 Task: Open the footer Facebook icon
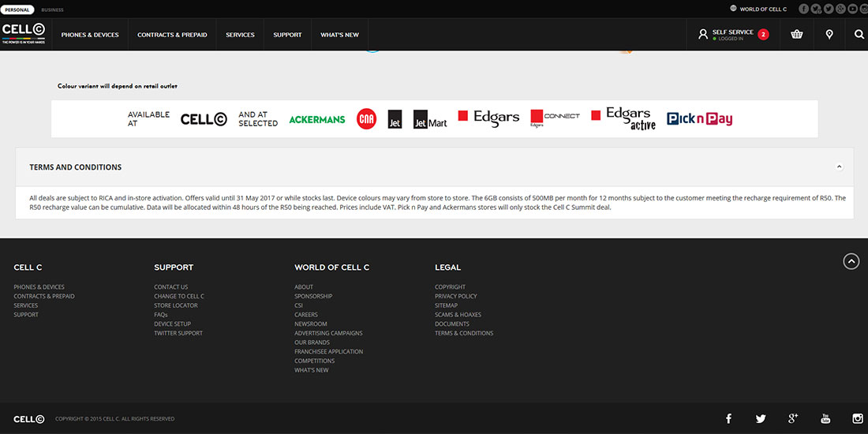point(728,418)
